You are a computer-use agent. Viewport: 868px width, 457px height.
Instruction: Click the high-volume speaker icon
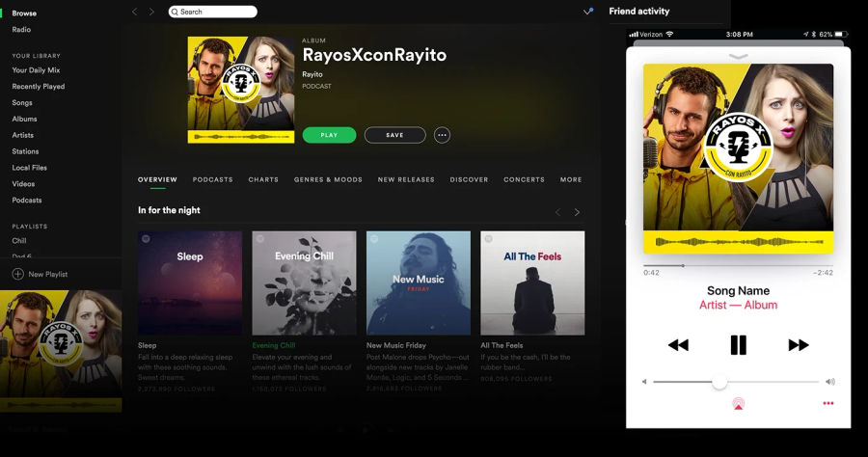830,382
